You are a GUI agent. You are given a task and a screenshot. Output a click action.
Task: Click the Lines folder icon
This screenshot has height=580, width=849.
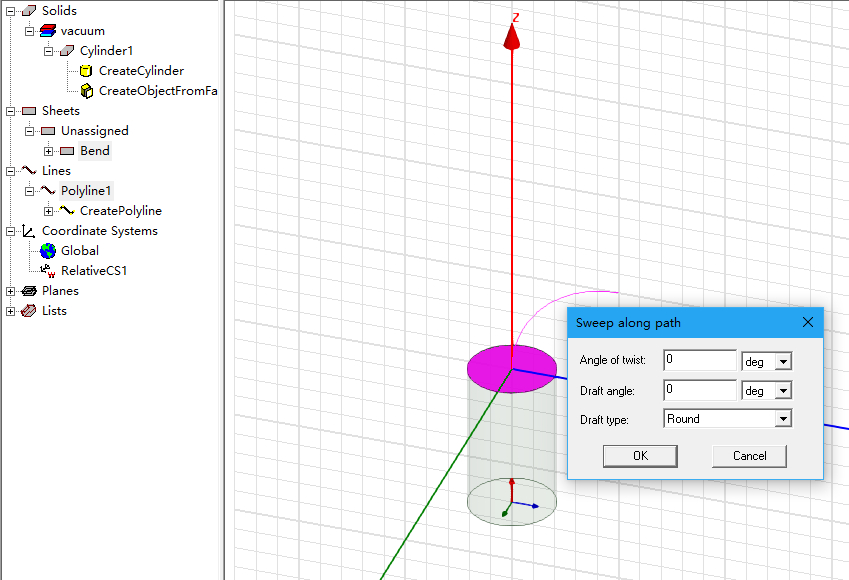pos(29,171)
